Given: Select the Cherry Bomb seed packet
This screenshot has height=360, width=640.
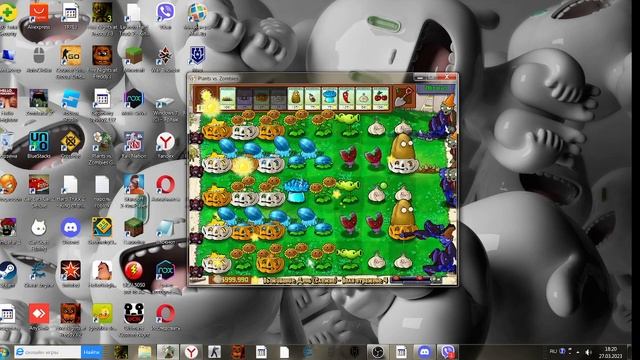Looking at the screenshot, I should 380,98.
